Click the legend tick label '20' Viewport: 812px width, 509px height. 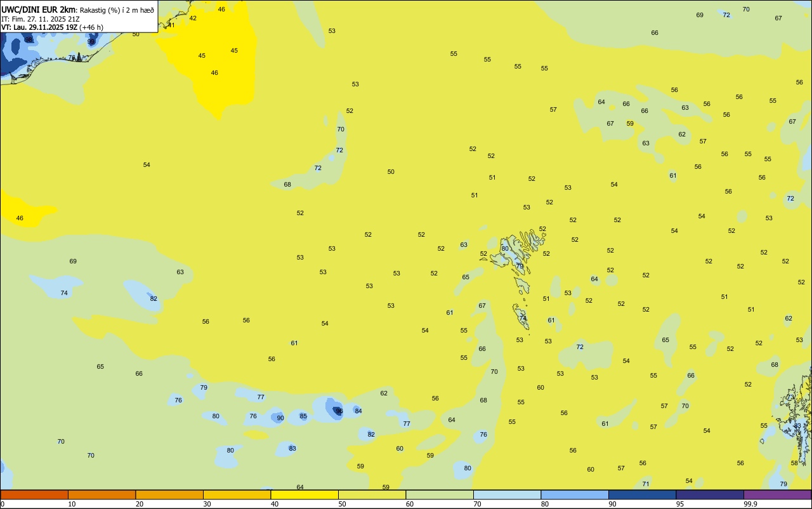(139, 504)
